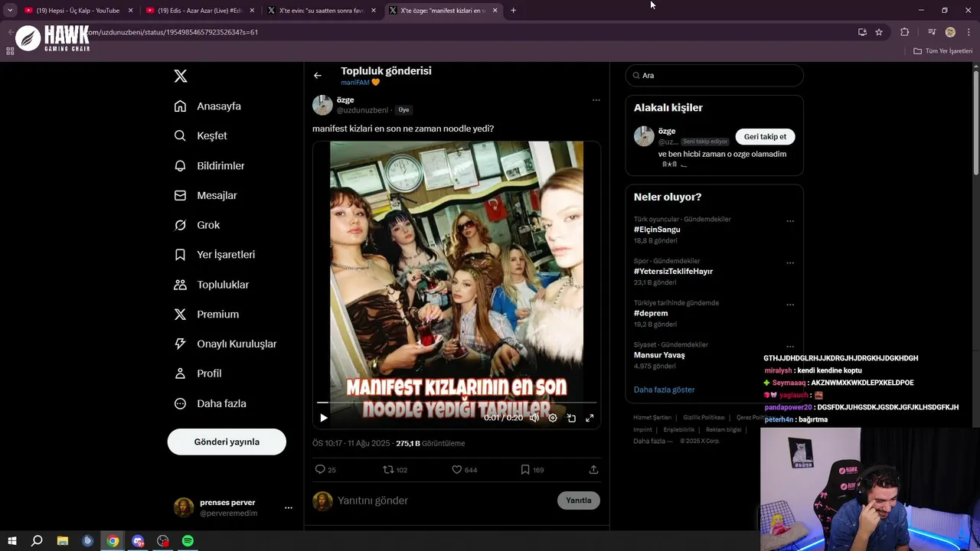980x551 pixels.
Task: Open account menu dots next to prenses perver
Action: click(289, 507)
